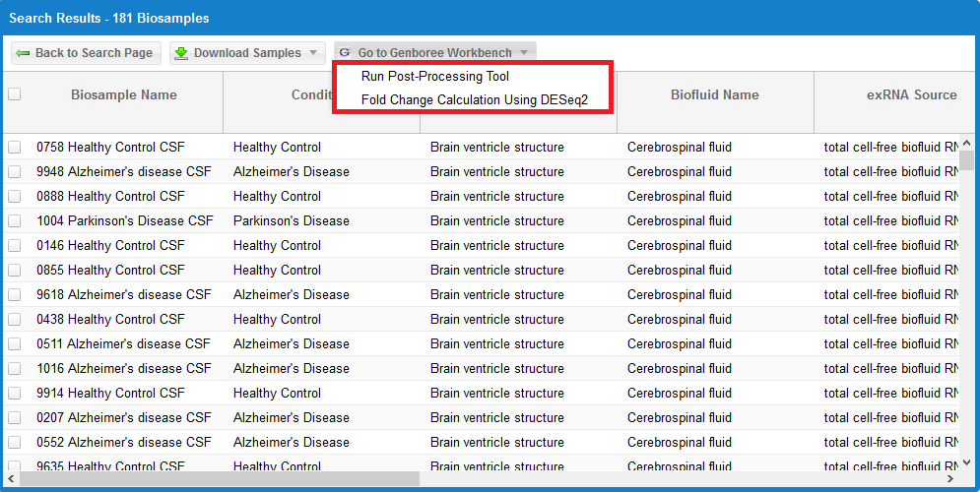
Task: Check the 0146 Healthy Control CSF row
Action: coord(14,246)
